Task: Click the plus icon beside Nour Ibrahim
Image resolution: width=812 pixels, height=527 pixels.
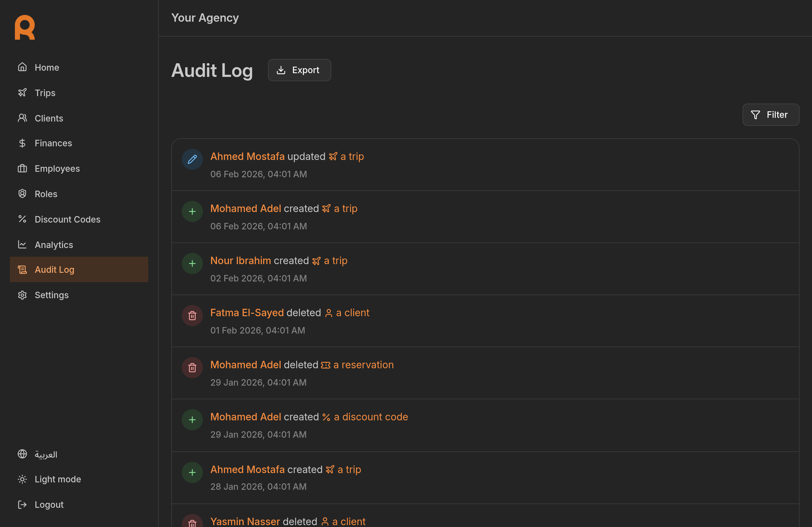Action: (192, 263)
